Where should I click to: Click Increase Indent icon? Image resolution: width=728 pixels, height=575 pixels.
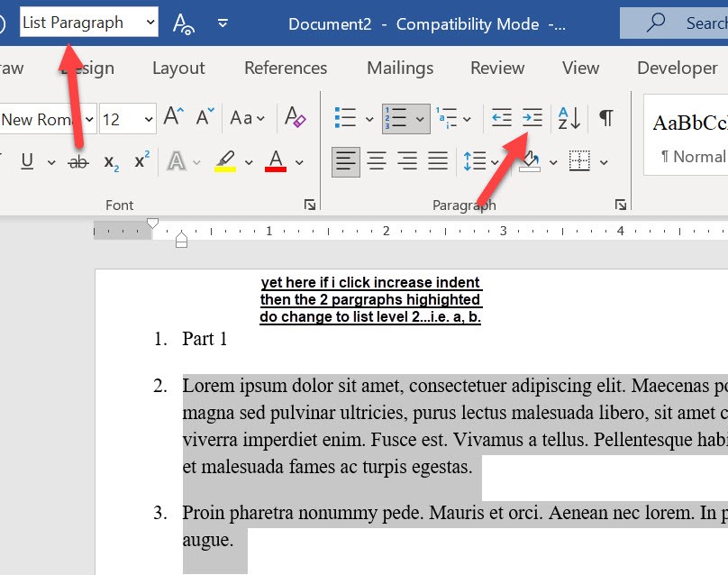click(x=532, y=118)
